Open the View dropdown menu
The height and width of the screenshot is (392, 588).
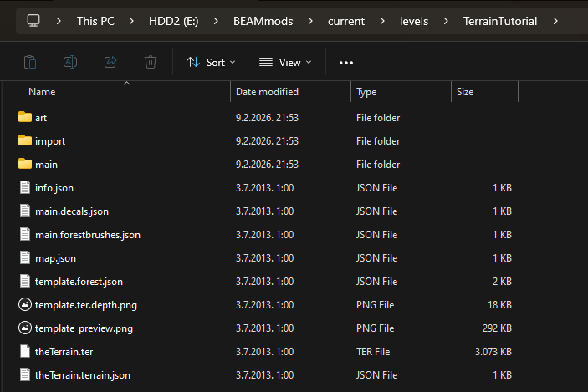pyautogui.click(x=285, y=62)
